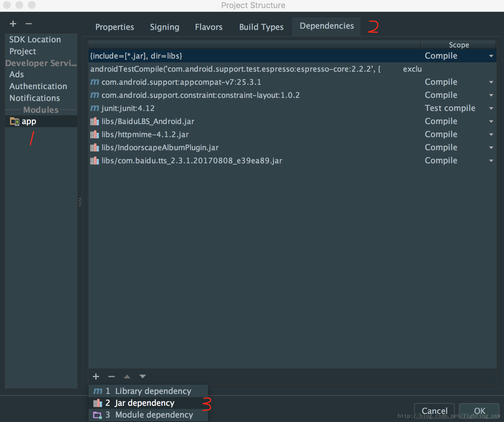Image resolution: width=504 pixels, height=422 pixels.
Task: Select the Dependencies tab
Action: 326,26
